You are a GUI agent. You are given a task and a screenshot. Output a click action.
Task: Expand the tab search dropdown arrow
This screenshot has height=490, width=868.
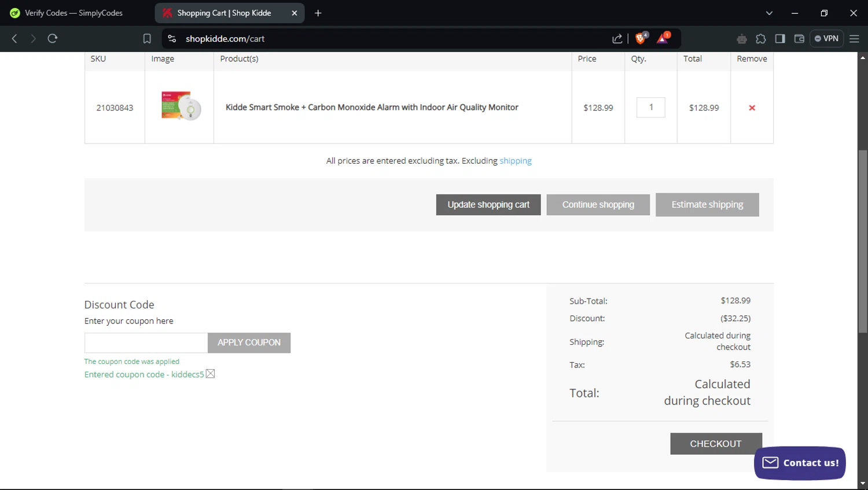pos(769,13)
